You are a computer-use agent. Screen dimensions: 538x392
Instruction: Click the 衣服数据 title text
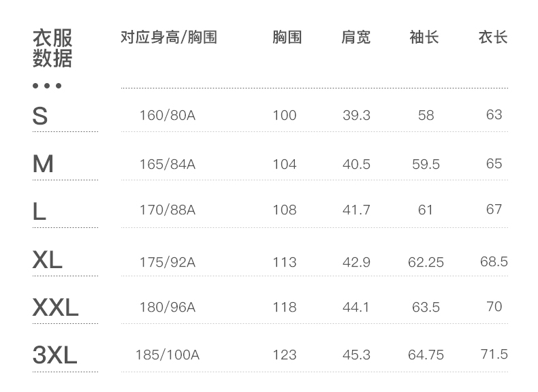[x=52, y=48]
